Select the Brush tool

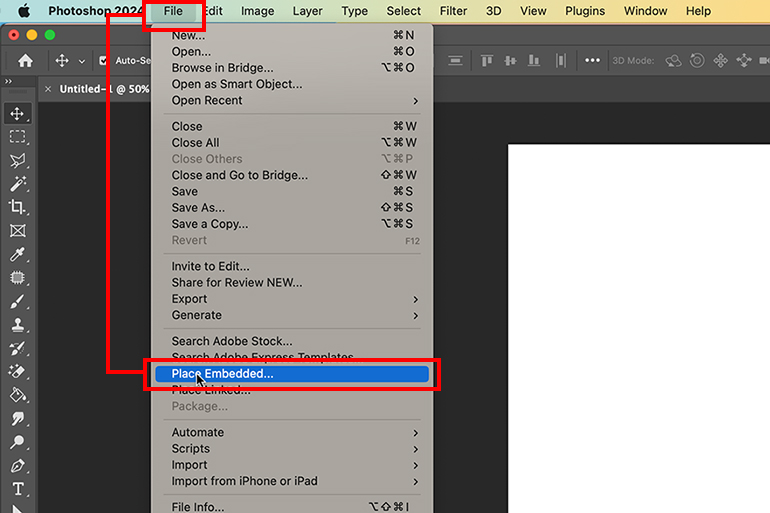(18, 301)
